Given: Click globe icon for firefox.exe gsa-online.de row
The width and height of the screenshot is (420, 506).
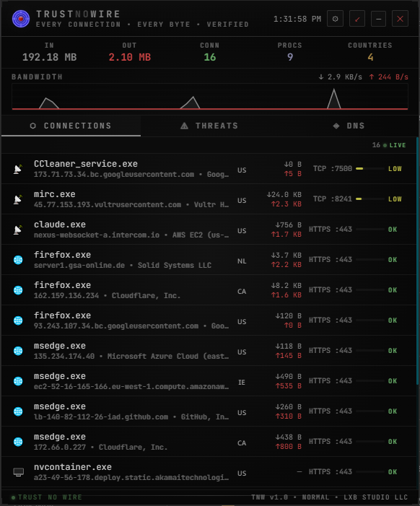Looking at the screenshot, I should (18, 260).
